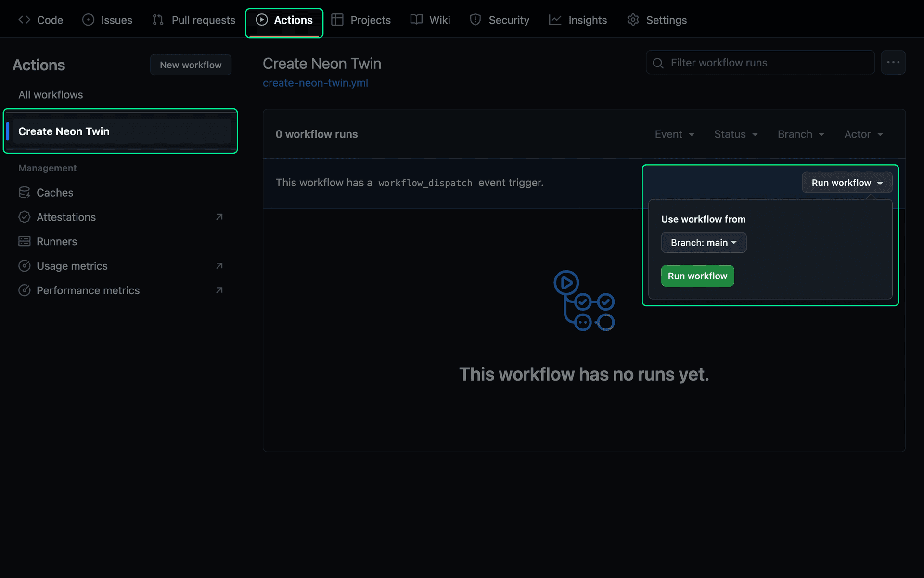Select the Issues icon

pyautogui.click(x=88, y=20)
